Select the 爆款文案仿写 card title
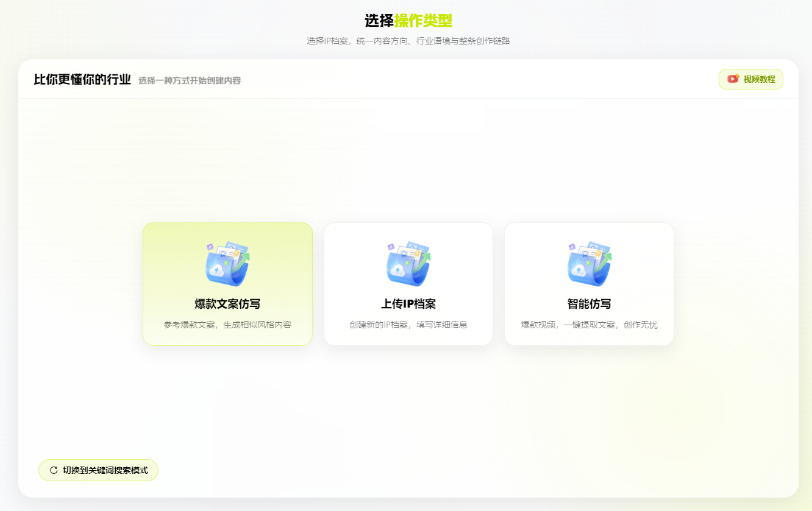 227,304
